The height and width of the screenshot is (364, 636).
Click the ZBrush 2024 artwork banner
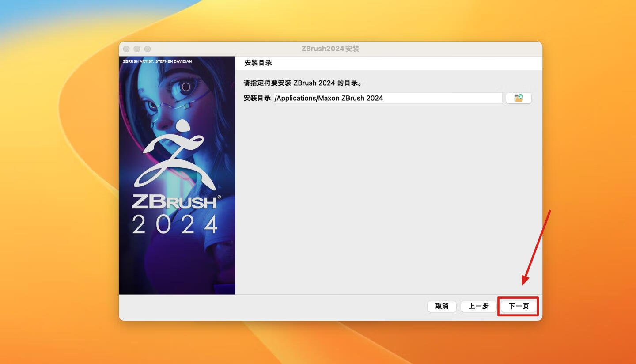[x=177, y=175]
